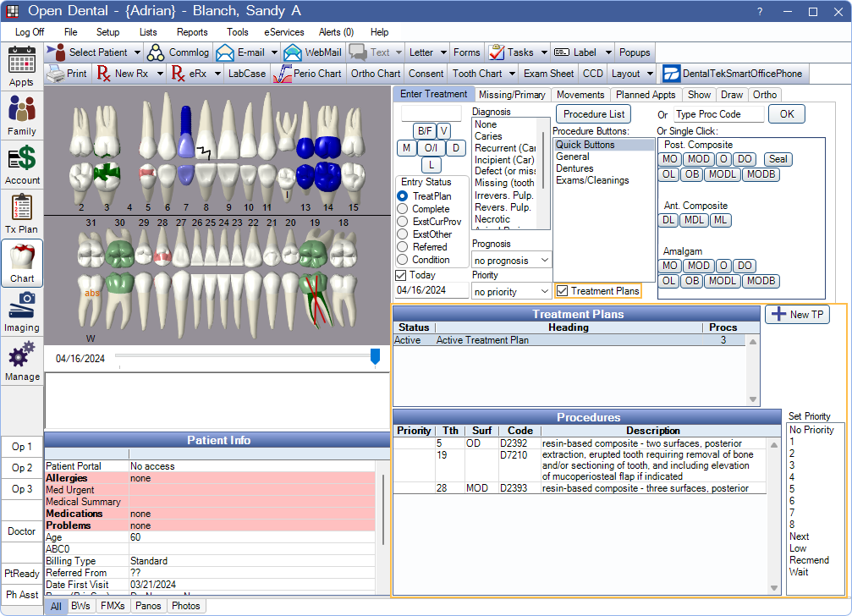This screenshot has width=852, height=616.
Task: Uncheck the Today checkbox
Action: pyautogui.click(x=401, y=275)
